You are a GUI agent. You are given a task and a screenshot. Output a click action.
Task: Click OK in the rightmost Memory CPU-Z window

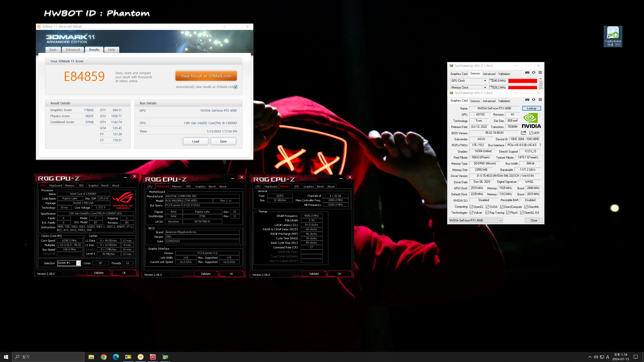339,274
